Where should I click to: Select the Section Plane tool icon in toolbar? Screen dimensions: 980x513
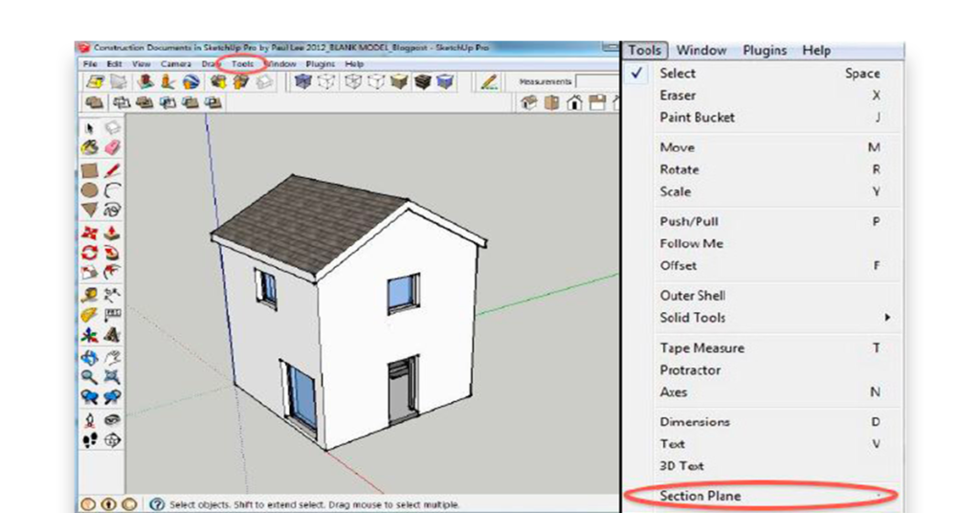click(113, 440)
